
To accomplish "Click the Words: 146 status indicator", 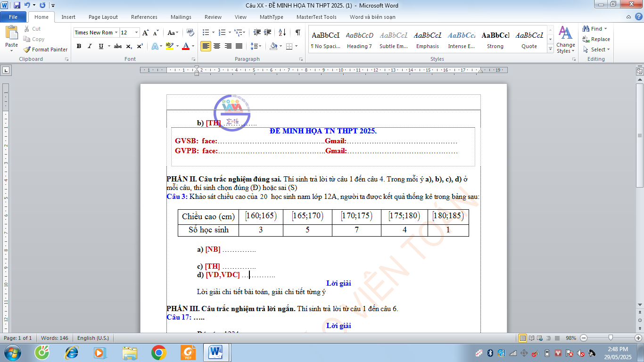I will [55, 338].
